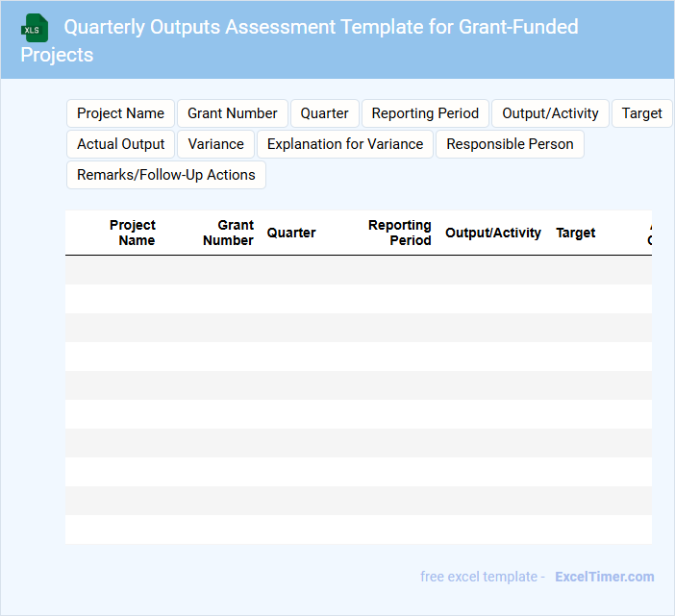Click the Target column header in table
The width and height of the screenshot is (675, 616).
coord(575,233)
